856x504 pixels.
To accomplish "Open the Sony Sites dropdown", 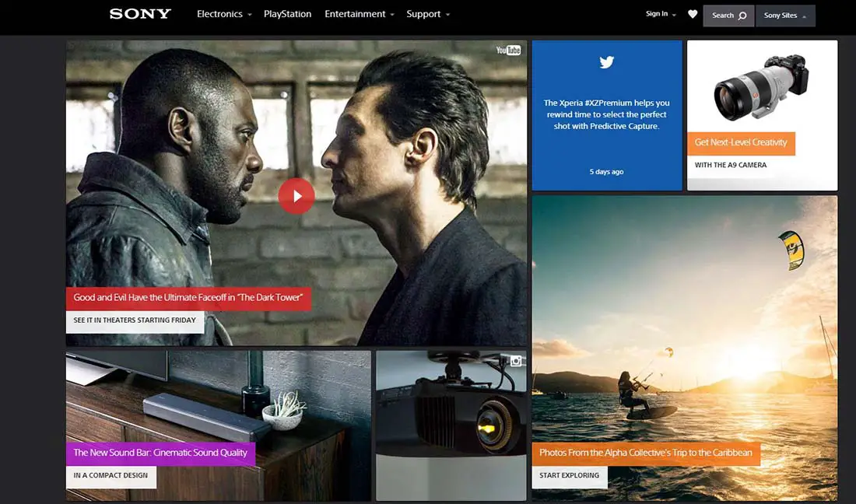I will 785,16.
